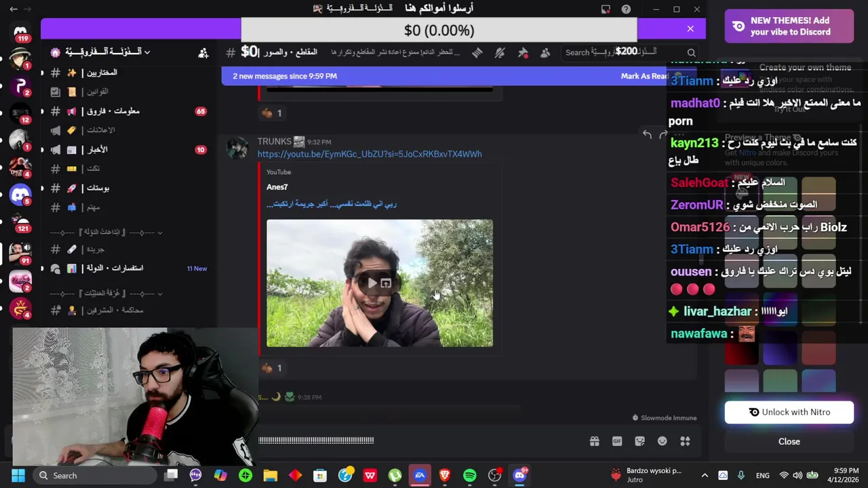
Task: Open the apps icon in message bar
Action: tap(685, 441)
